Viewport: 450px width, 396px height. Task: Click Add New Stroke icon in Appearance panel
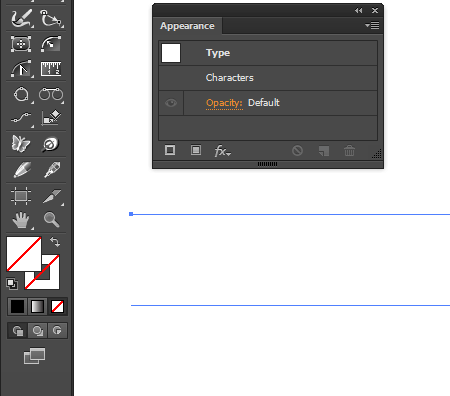click(x=170, y=150)
